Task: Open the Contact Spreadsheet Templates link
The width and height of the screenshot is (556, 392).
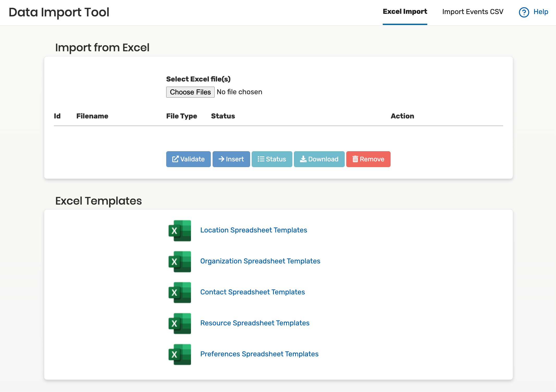Action: tap(252, 292)
